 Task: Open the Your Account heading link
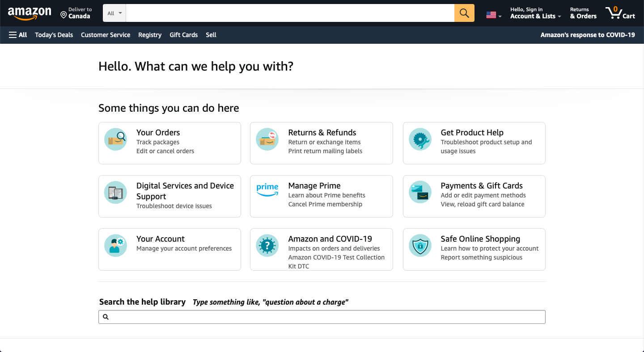(x=161, y=239)
